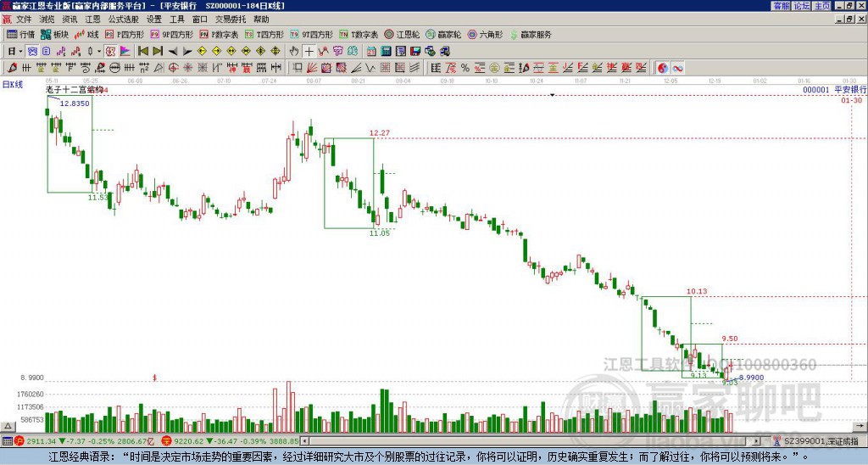
Task: Open the 工具 menu
Action: 177,20
